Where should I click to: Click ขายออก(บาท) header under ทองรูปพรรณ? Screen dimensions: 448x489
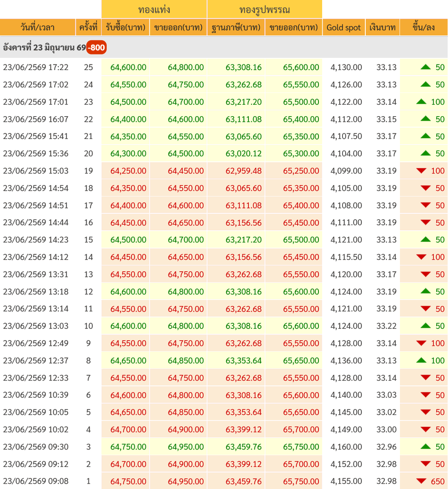coord(294,27)
